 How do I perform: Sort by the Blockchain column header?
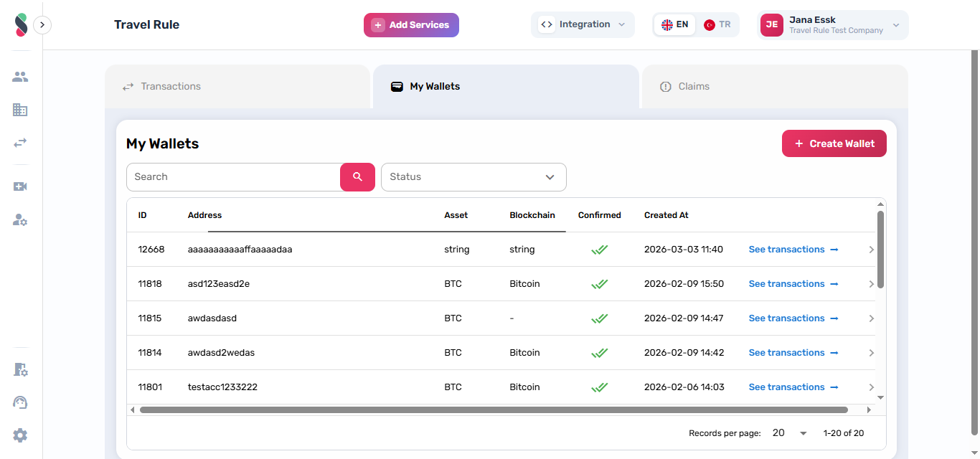(532, 215)
